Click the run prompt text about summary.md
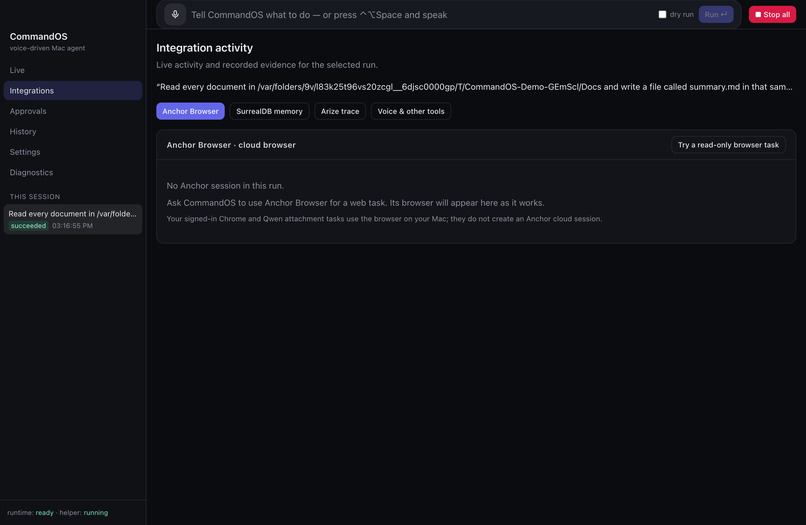The width and height of the screenshot is (806, 525). pyautogui.click(x=474, y=87)
